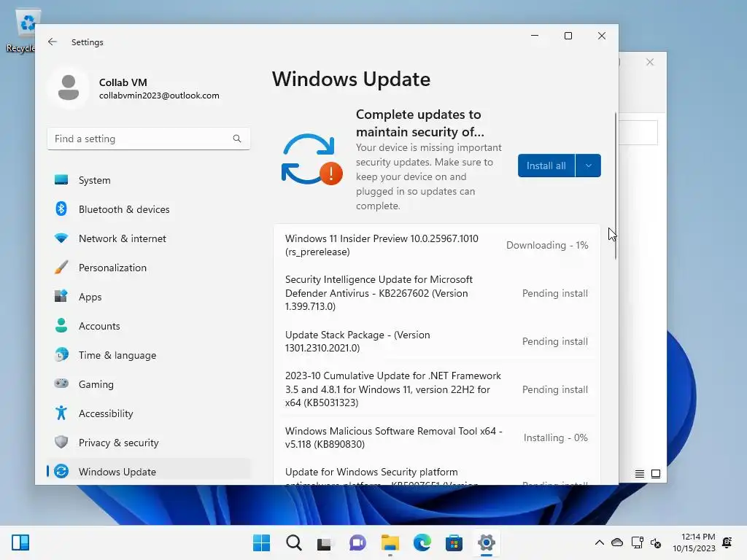Open Bluetooth & devices settings
The height and width of the screenshot is (560, 747).
tap(149, 209)
